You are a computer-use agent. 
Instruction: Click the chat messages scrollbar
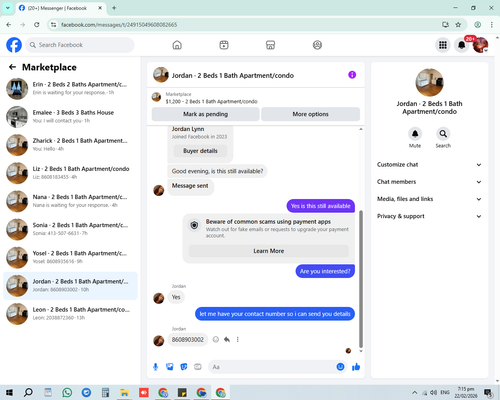tap(361, 279)
